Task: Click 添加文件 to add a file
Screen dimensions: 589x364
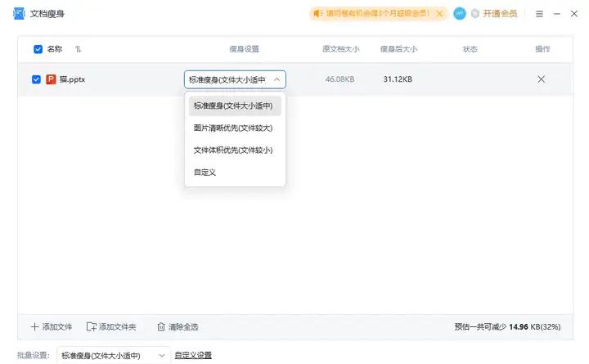Action: pos(52,326)
